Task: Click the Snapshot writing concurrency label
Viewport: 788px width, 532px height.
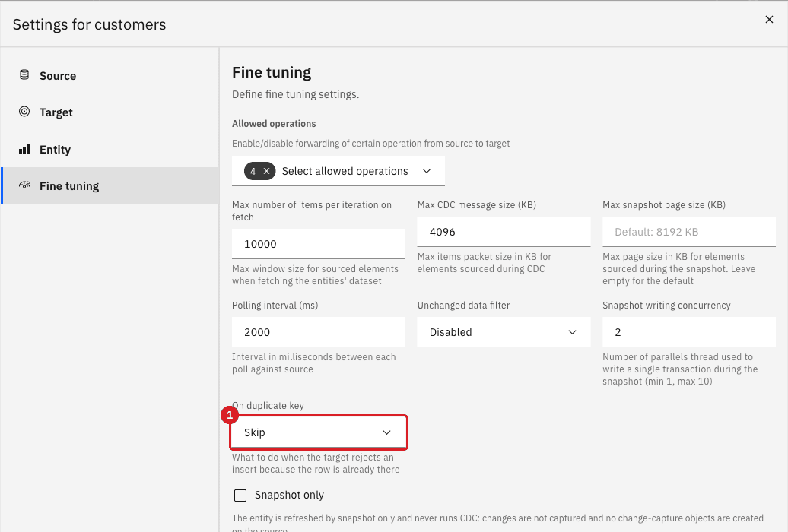Action: click(666, 306)
